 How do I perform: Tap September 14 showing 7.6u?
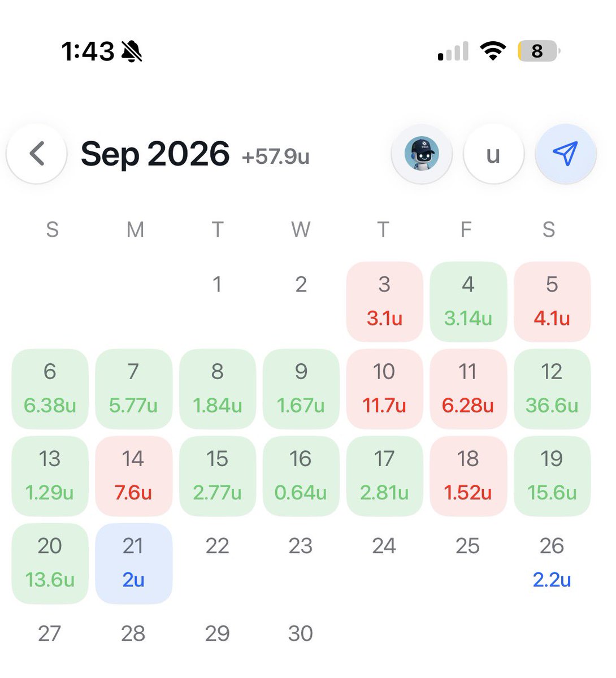click(133, 476)
